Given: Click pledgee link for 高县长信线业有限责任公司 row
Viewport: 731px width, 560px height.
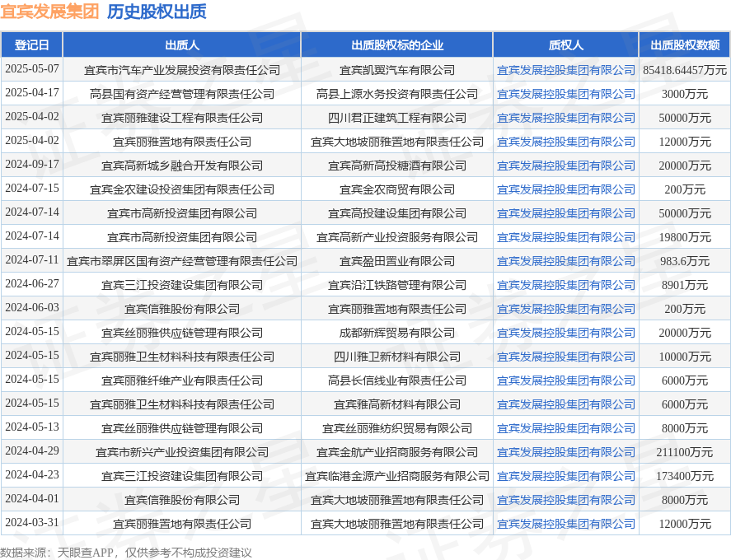Looking at the screenshot, I should click(566, 380).
